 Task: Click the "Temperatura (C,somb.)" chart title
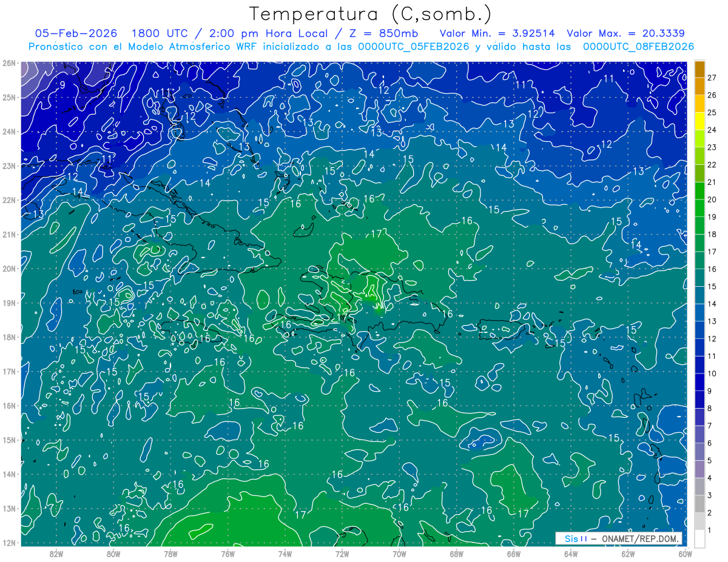[x=371, y=14]
